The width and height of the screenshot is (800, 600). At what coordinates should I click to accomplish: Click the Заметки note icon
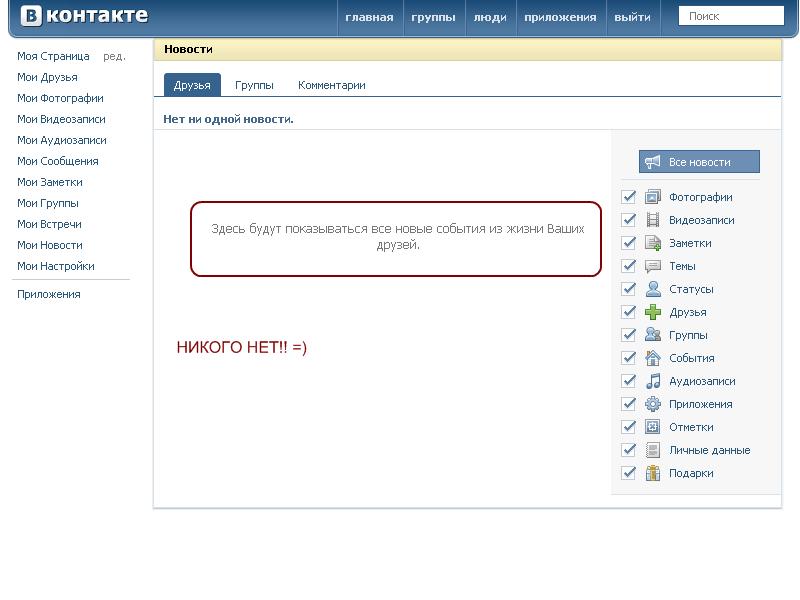click(653, 243)
